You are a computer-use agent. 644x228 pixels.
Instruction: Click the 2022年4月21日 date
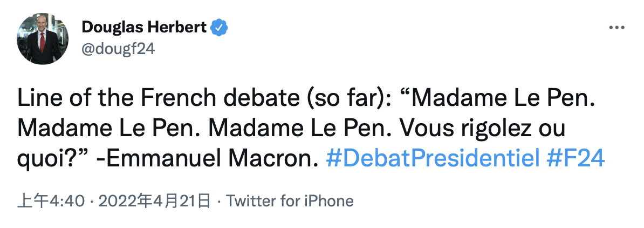pyautogui.click(x=153, y=202)
